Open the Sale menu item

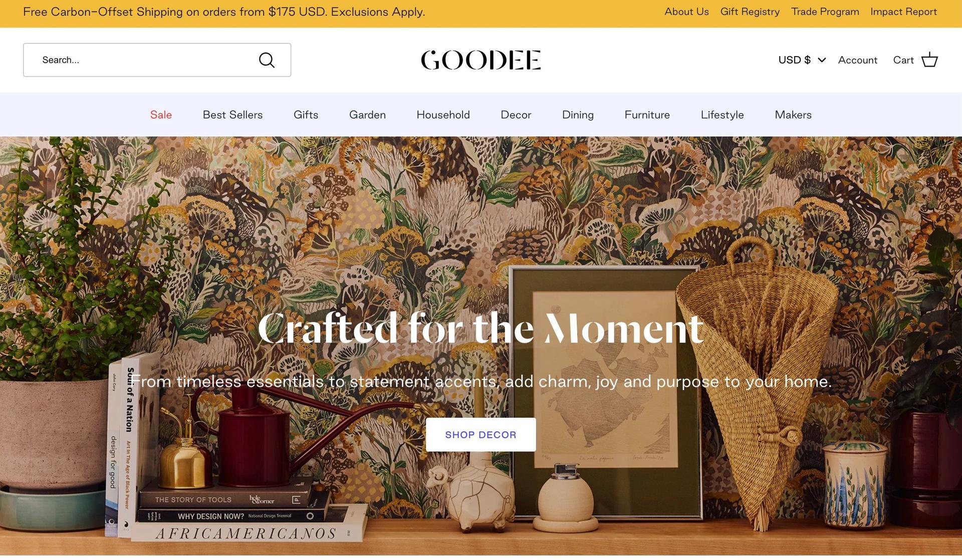coord(161,115)
